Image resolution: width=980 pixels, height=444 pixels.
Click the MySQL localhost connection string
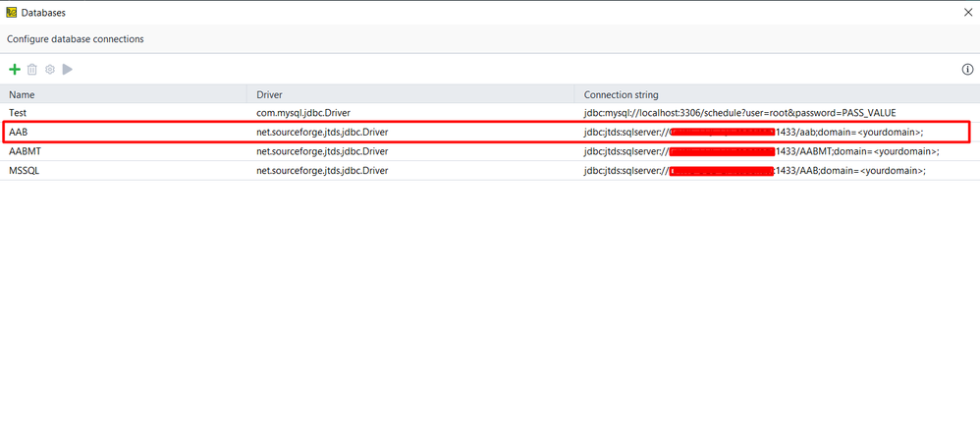coord(739,113)
